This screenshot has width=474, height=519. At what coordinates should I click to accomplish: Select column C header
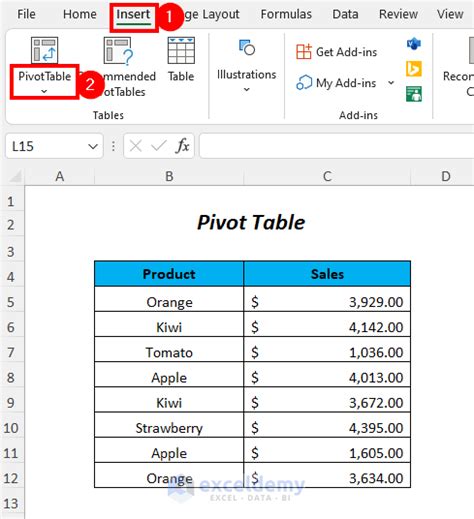click(x=327, y=176)
